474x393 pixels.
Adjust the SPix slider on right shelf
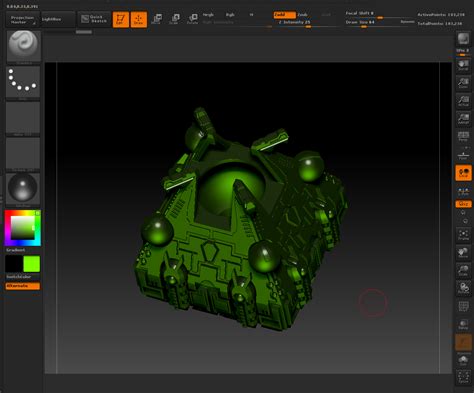[x=463, y=52]
